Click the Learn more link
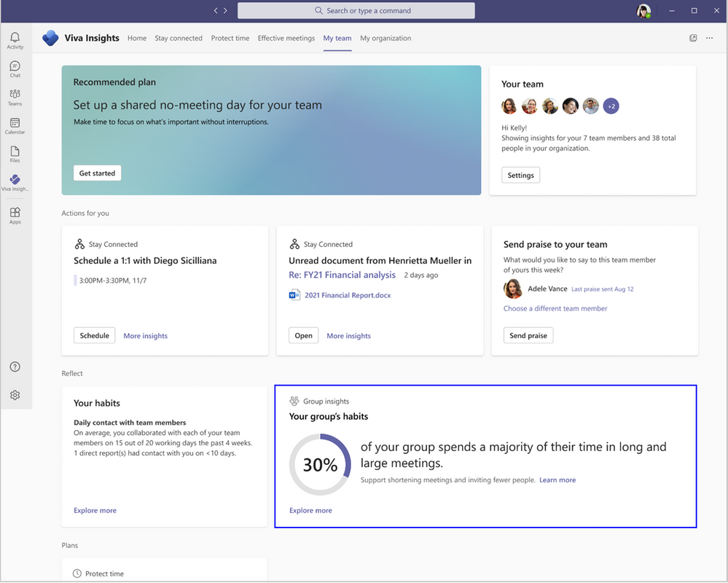This screenshot has height=583, width=728. [557, 480]
